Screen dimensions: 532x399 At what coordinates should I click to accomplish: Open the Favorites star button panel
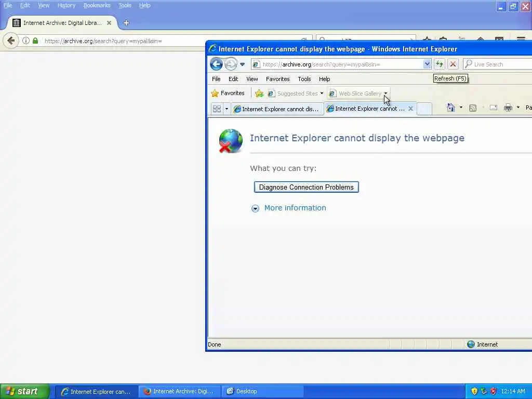(x=228, y=93)
